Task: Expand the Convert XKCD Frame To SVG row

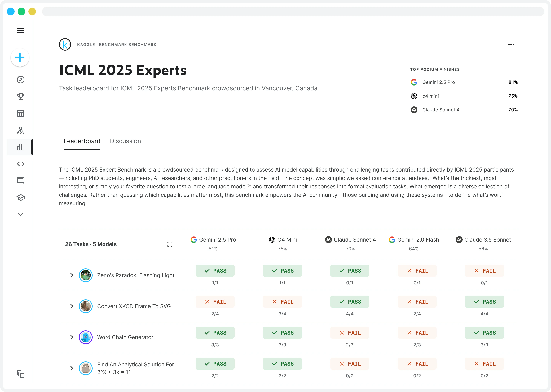Action: point(72,306)
